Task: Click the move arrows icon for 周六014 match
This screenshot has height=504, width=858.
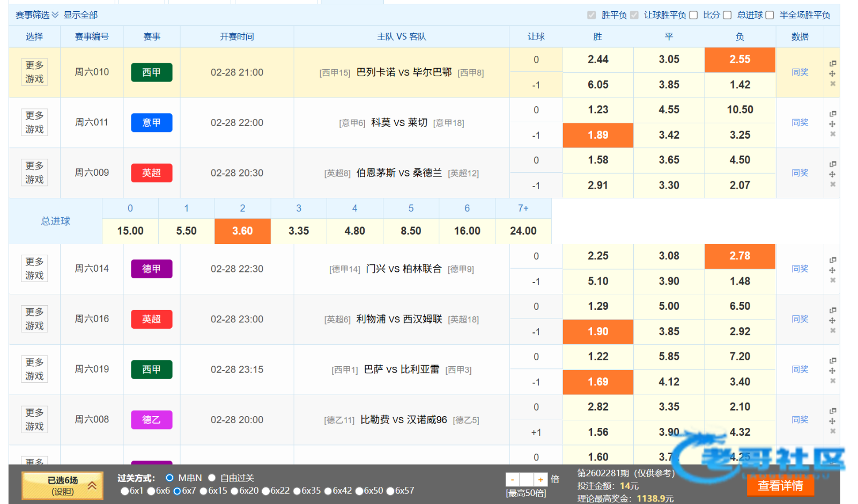Action: pos(832,270)
